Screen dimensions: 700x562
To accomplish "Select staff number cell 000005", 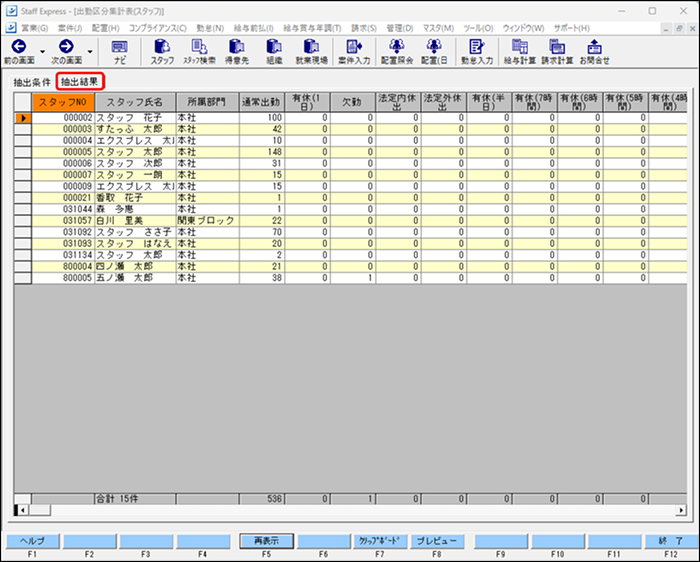I will tap(63, 152).
